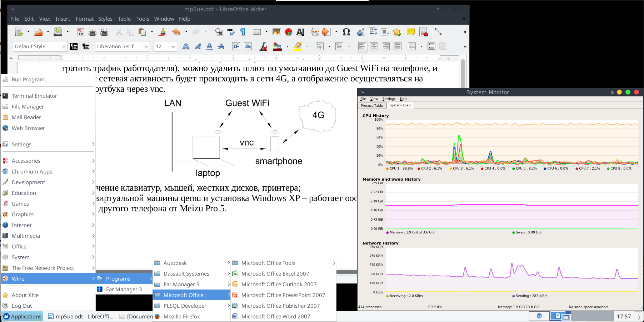Viewport: 644px width, 322px height.
Task: Toggle Underline formatting in Writer
Action: point(210,46)
